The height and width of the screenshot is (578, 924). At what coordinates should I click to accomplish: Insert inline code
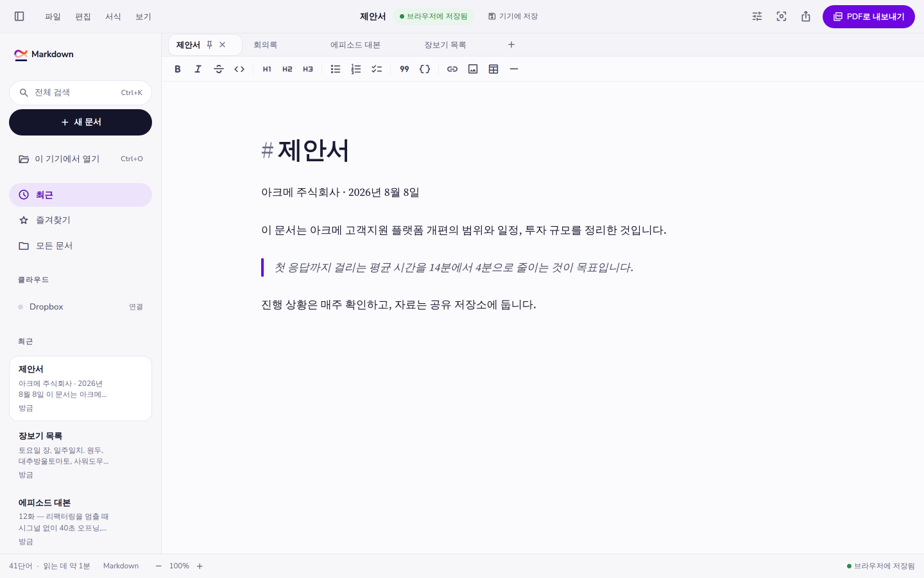coord(239,69)
